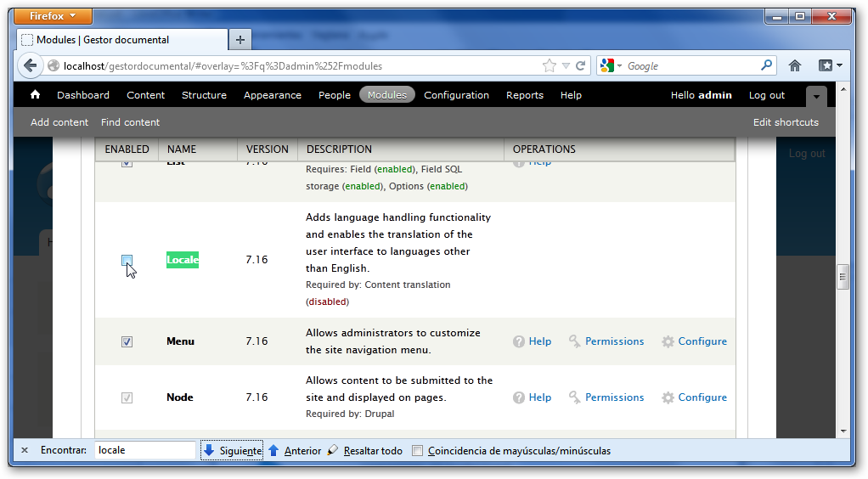Image resolution: width=868 pixels, height=479 pixels.
Task: Open the search engine selector dropdown
Action: pyautogui.click(x=612, y=65)
